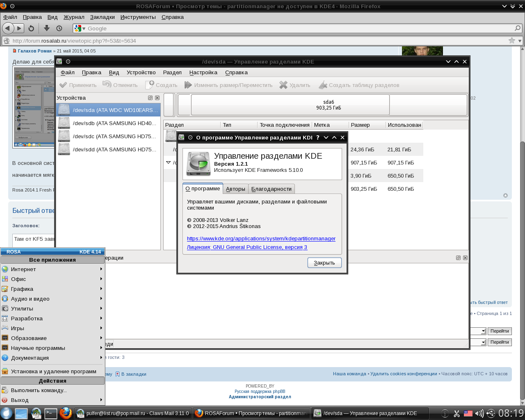Image resolution: width=525 pixels, height=420 pixels.
Task: Expand the Утилиты submenu in ROSA menu
Action: (52, 308)
